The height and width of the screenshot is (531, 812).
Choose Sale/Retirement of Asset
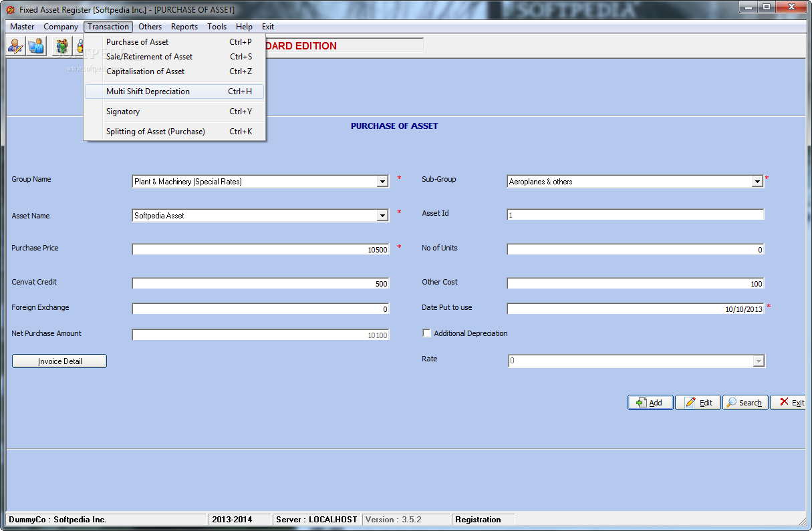pyautogui.click(x=175, y=57)
